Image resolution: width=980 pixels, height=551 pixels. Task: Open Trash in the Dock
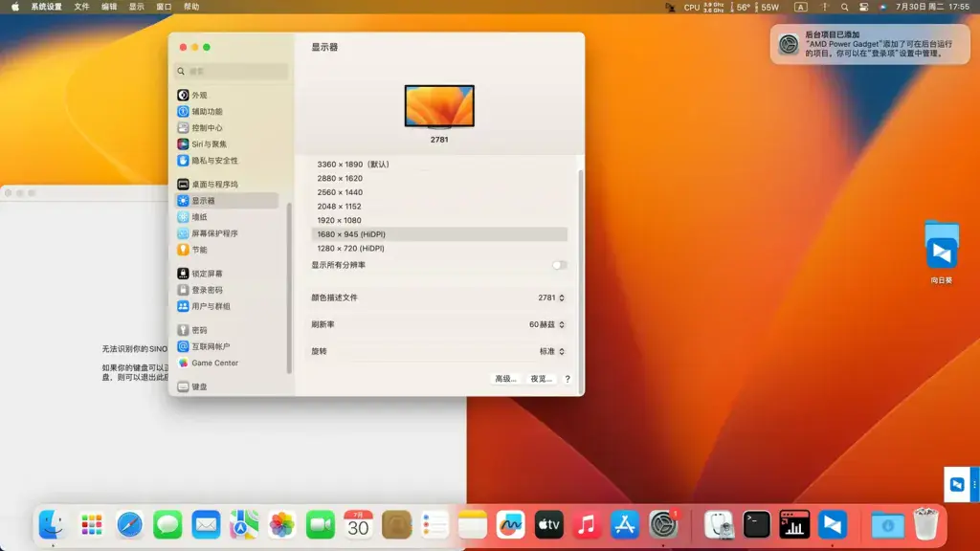[925, 525]
